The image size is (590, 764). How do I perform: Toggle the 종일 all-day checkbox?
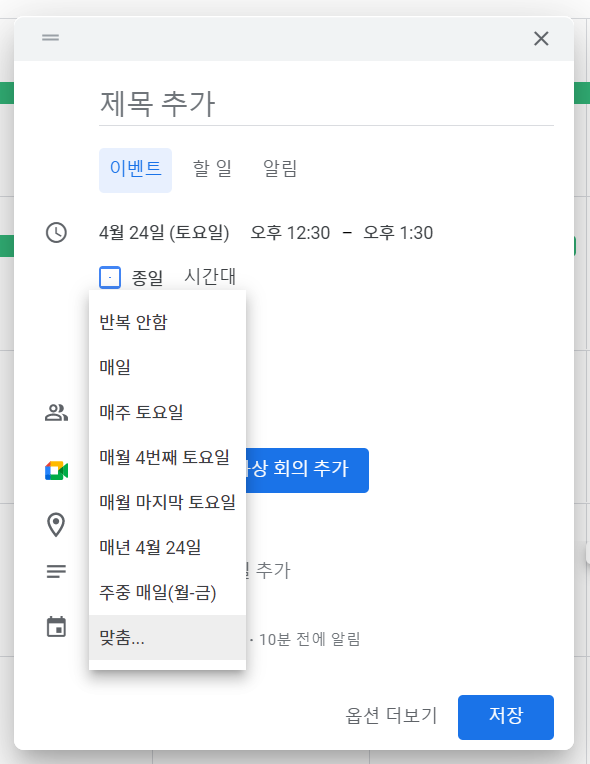click(110, 278)
